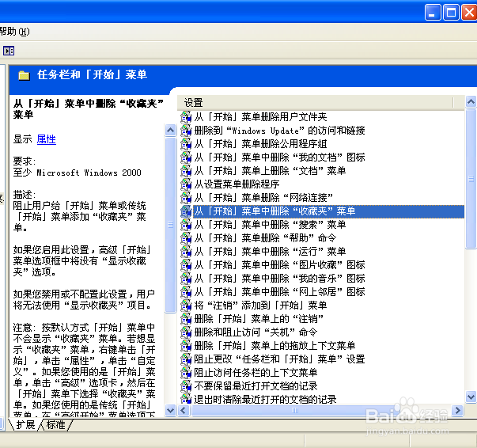
Task: Click the horizontal scrollbar thumb
Action: tap(294, 411)
